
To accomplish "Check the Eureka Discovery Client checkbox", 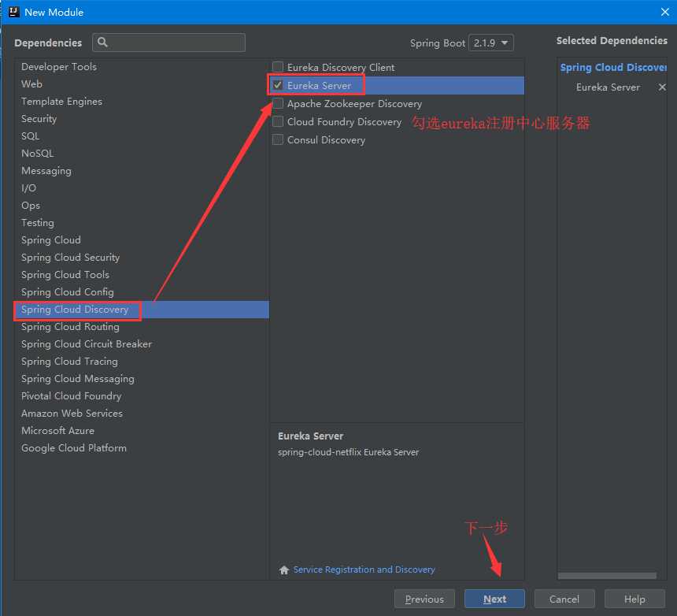I will pos(278,67).
